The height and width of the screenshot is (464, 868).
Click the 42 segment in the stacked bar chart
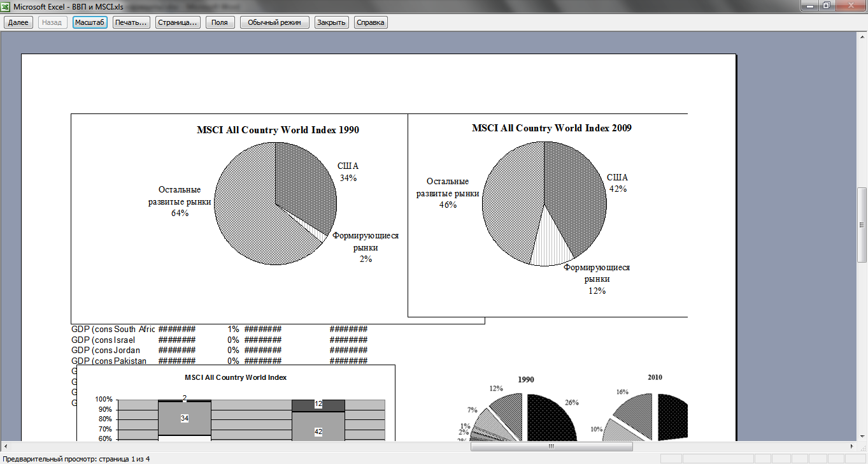tap(318, 431)
